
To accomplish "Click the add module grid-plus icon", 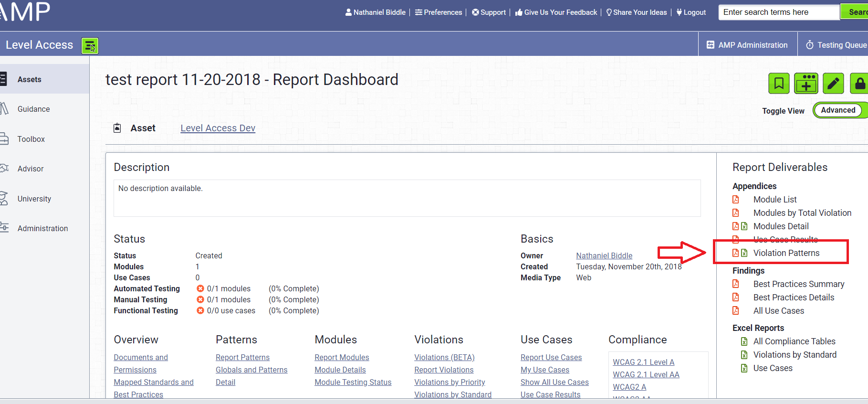I will tap(806, 84).
